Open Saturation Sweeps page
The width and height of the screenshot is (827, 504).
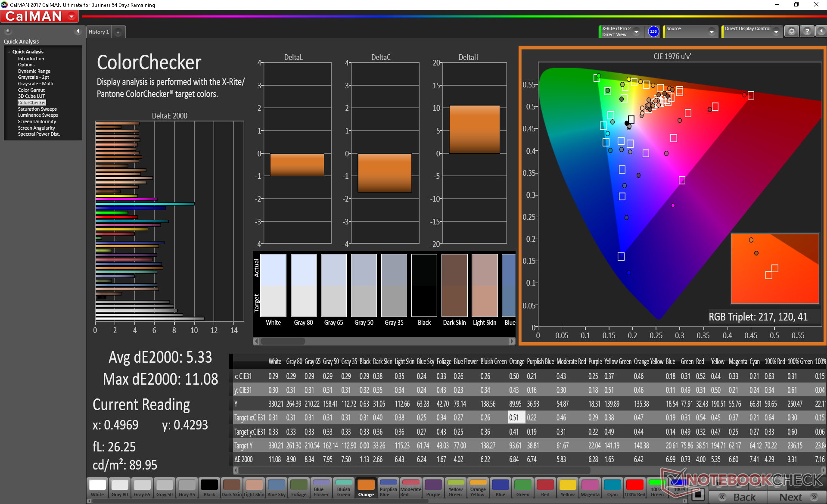37,109
